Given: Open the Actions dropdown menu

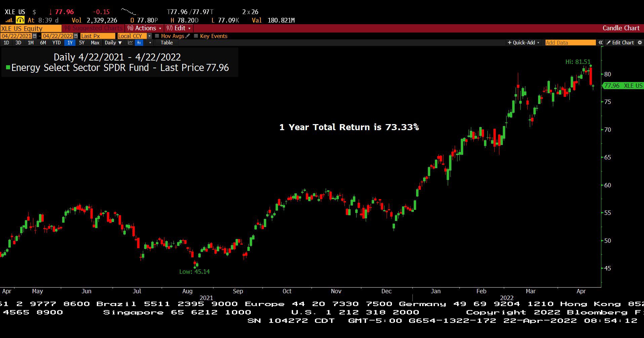Looking at the screenshot, I should pos(144,28).
